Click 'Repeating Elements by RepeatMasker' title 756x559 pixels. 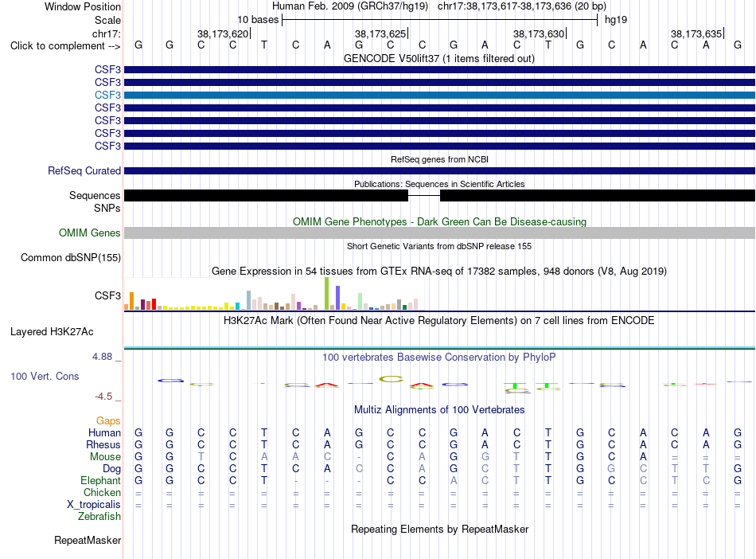(439, 529)
